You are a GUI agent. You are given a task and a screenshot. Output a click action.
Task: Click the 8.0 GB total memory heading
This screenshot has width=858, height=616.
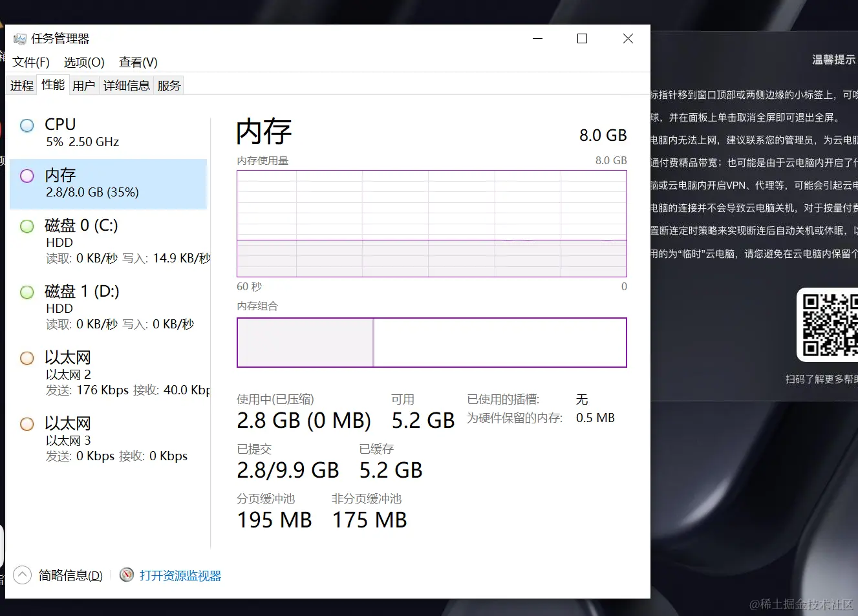(603, 135)
